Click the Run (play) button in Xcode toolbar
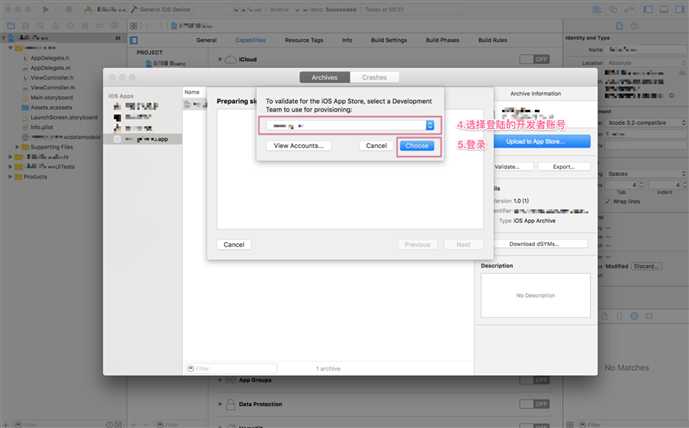Screen dimensions: 689x428 click(45, 9)
